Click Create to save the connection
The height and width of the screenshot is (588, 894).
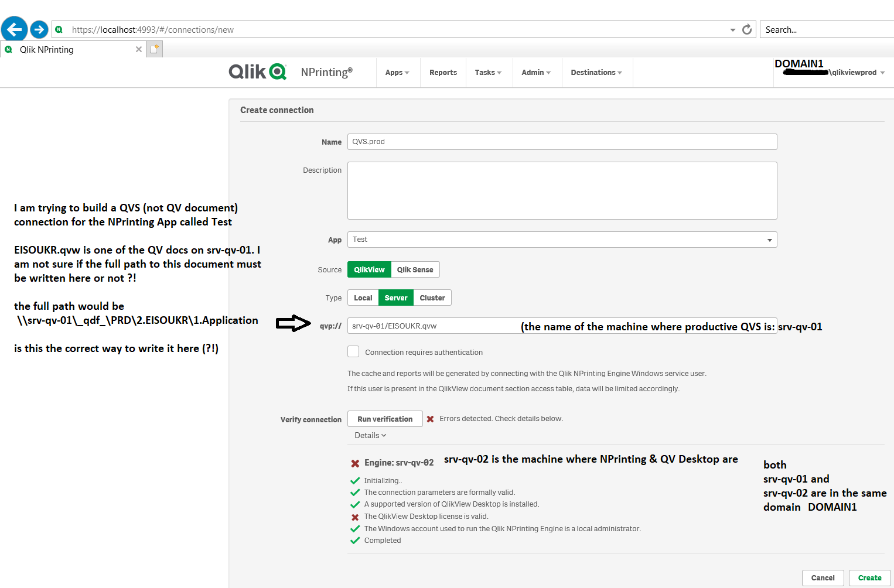[869, 577]
